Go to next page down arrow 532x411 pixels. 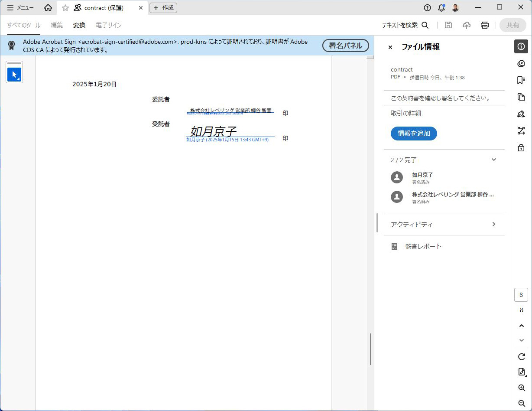(x=522, y=340)
